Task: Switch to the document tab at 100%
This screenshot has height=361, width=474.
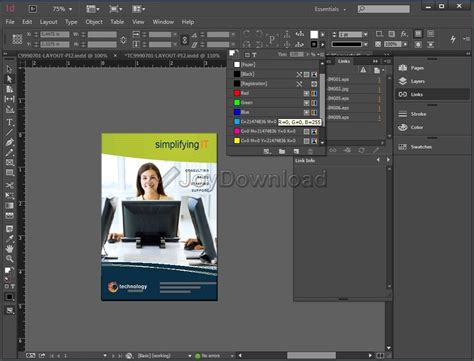Action: (62, 55)
